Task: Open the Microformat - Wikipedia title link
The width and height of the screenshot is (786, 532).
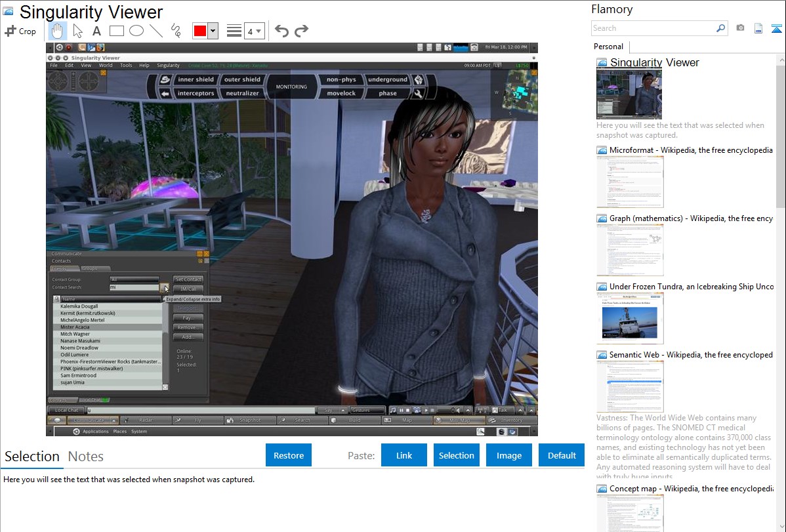Action: 691,150
